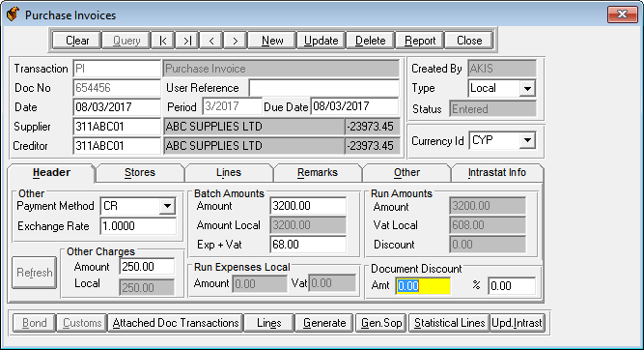The image size is (644, 350).
Task: Open the Intrastat Info tab
Action: (x=496, y=173)
